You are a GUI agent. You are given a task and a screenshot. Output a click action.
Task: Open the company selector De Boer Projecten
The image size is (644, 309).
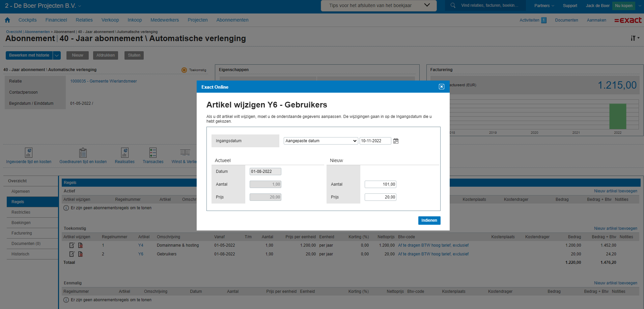pos(43,6)
